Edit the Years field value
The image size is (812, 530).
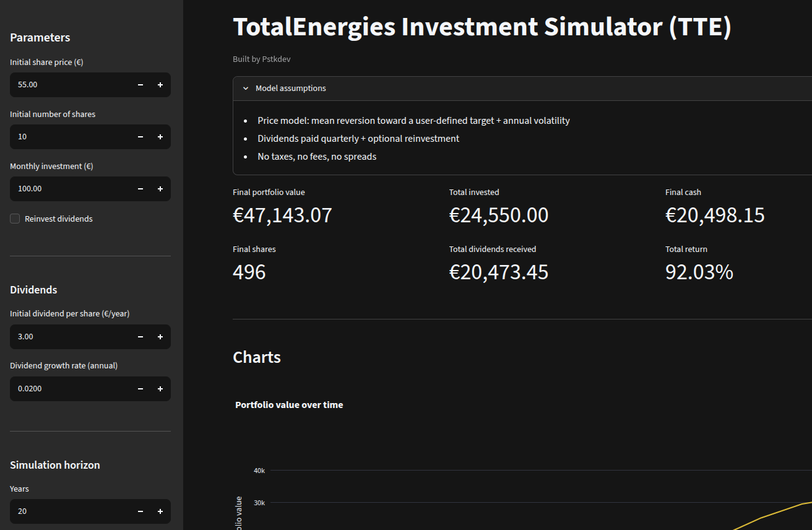pyautogui.click(x=70, y=511)
